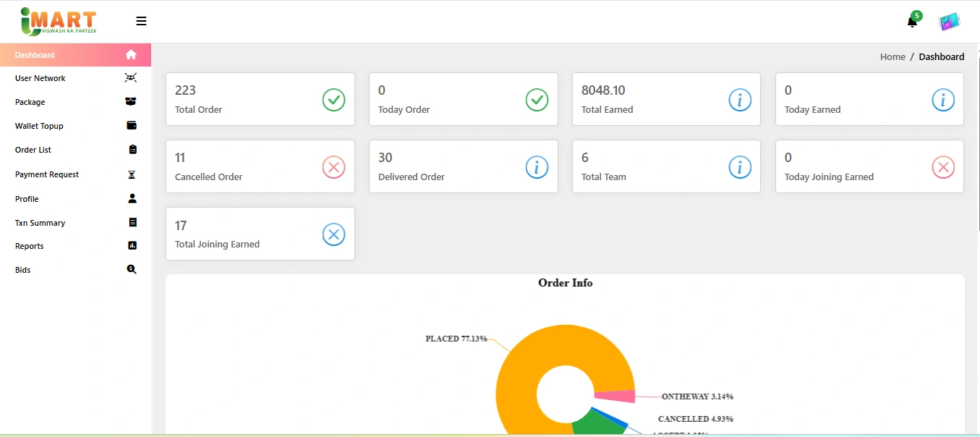
Task: Open Wallet Topup page
Action: [39, 126]
